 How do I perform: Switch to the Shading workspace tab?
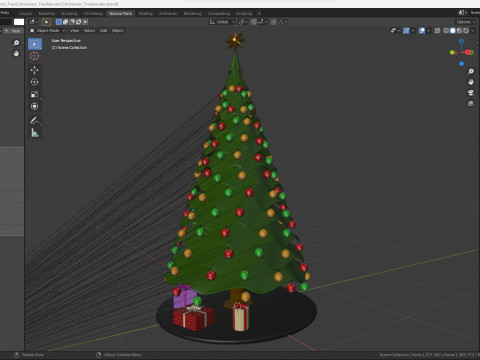point(145,13)
